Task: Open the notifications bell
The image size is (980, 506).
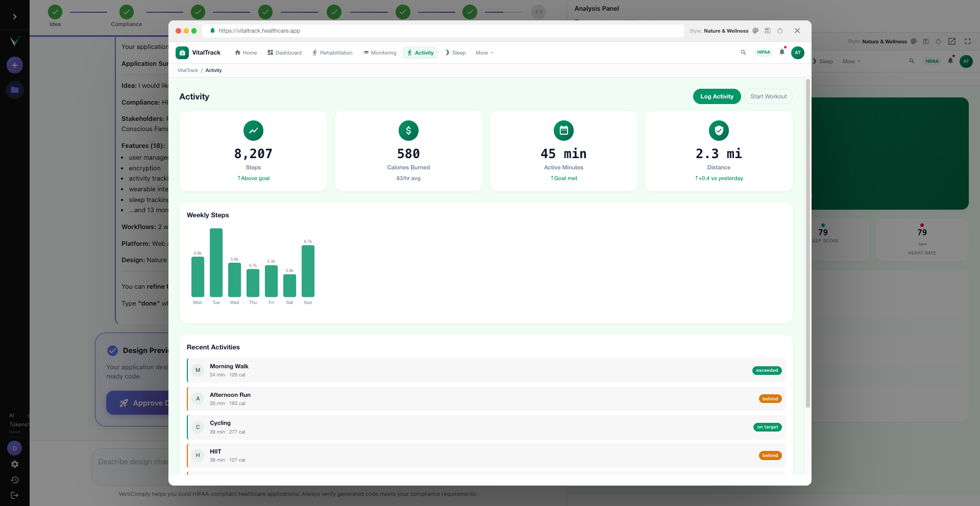Action: click(x=782, y=53)
